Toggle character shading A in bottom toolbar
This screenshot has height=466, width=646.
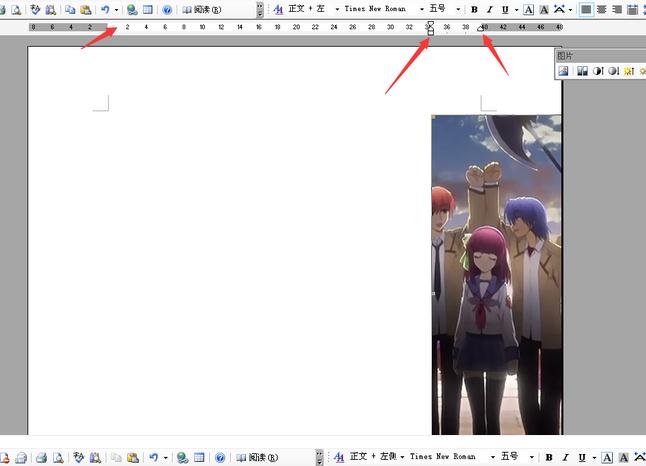(x=623, y=457)
